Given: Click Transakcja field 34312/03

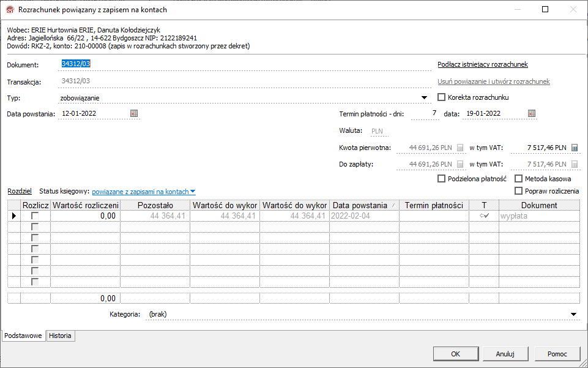Looking at the screenshot, I should (245, 81).
